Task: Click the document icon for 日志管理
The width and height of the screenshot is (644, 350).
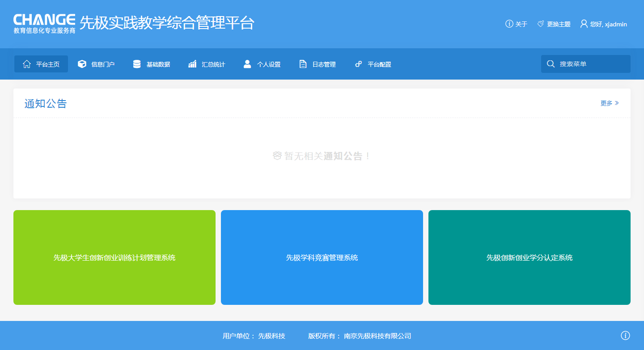Action: click(303, 64)
